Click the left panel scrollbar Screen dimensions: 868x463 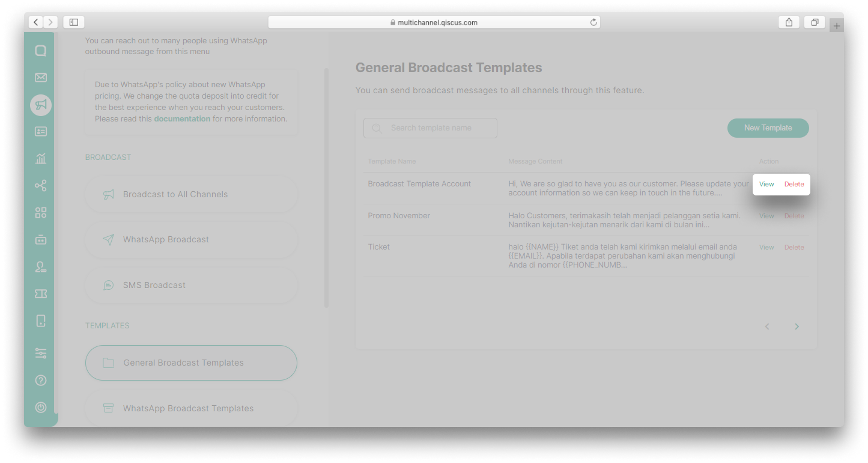coord(327,188)
